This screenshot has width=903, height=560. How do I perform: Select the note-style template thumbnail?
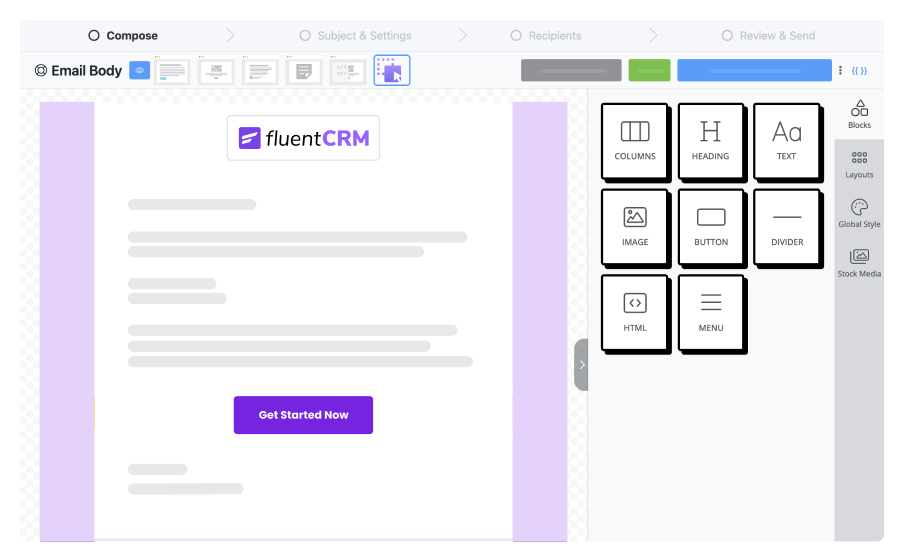coord(304,70)
